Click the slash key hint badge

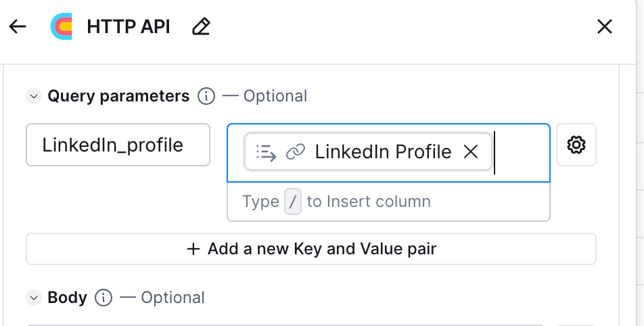pyautogui.click(x=293, y=202)
